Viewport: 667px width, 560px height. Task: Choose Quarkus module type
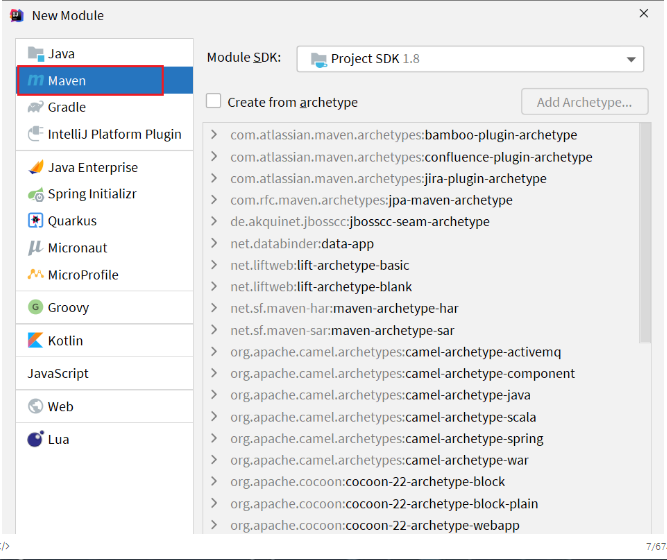pyautogui.click(x=105, y=221)
